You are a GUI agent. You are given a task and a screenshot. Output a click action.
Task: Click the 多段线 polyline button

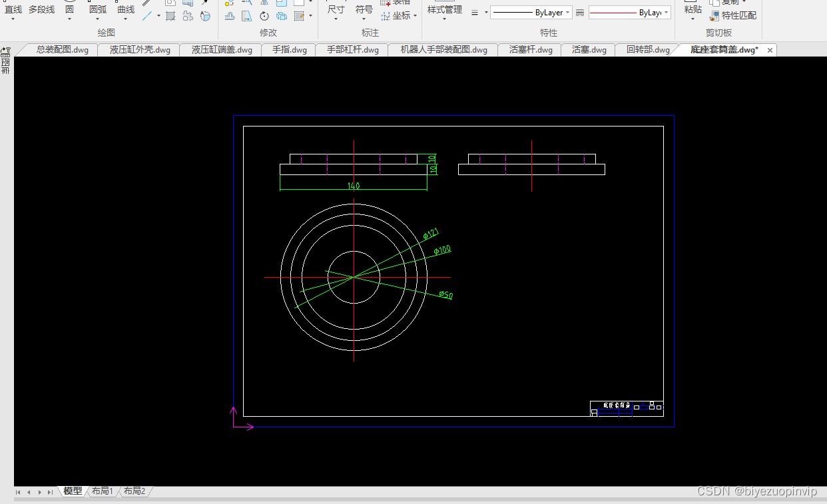click(41, 9)
